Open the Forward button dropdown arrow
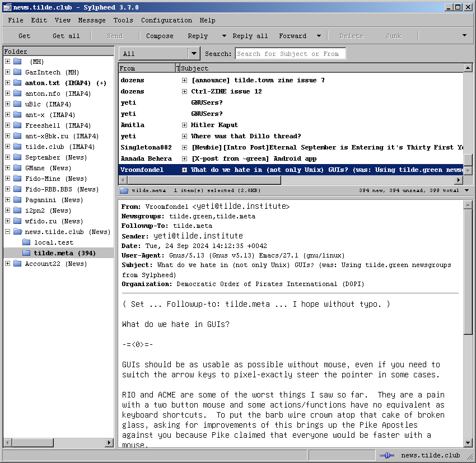This screenshot has width=476, height=463. pos(319,36)
